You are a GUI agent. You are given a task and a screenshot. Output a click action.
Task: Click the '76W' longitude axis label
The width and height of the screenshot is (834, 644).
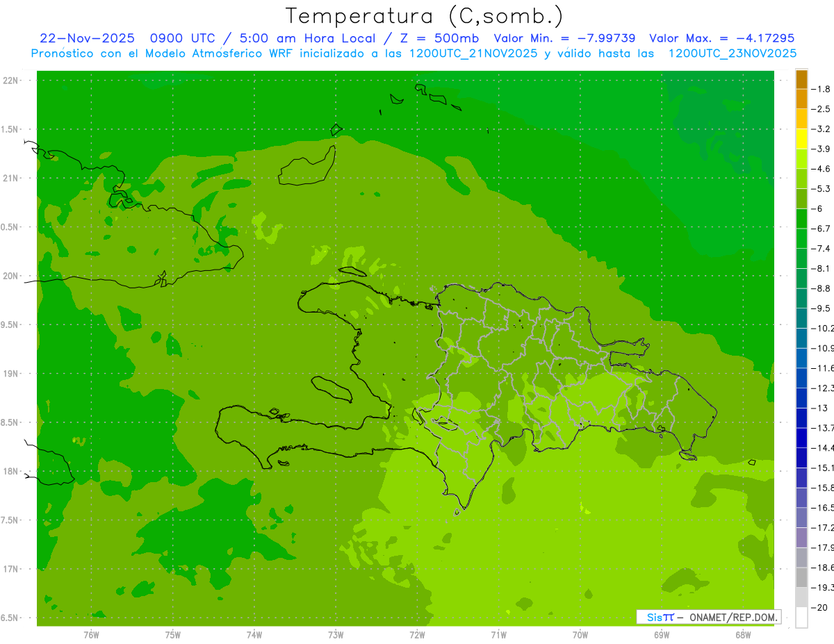[91, 634]
